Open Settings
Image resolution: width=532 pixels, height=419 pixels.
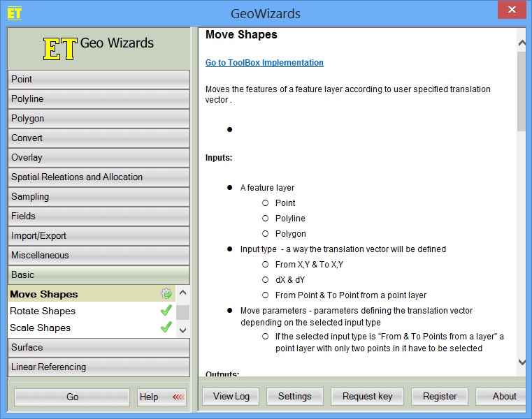click(295, 396)
